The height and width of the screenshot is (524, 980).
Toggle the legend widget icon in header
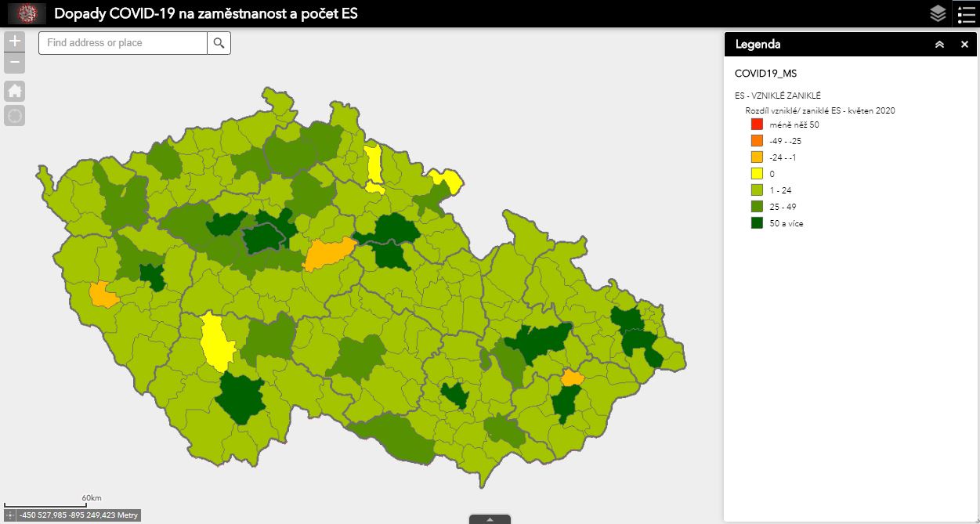click(966, 13)
